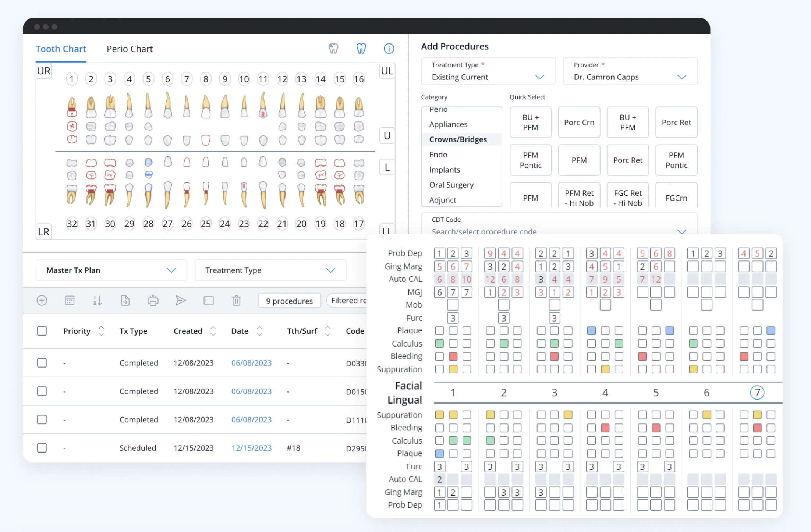The width and height of the screenshot is (811, 532).
Task: Toggle the Plaque checkbox for tooth one
Action: 439,330
